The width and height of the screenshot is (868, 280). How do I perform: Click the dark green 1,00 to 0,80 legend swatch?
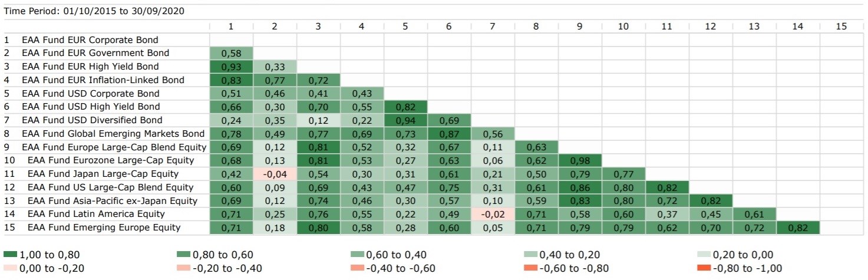11,255
